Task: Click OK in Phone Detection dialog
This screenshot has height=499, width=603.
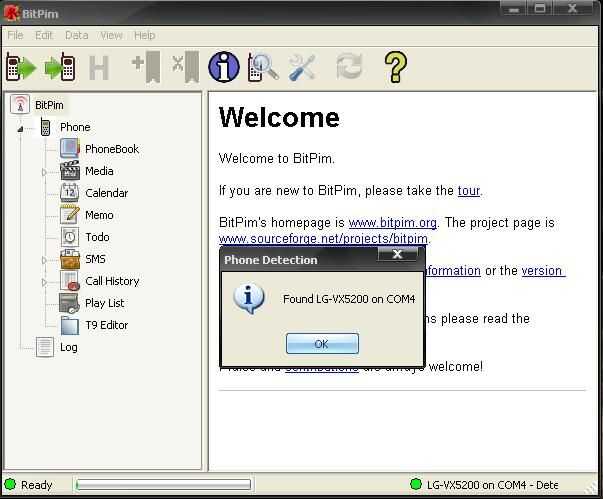Action: (x=322, y=344)
